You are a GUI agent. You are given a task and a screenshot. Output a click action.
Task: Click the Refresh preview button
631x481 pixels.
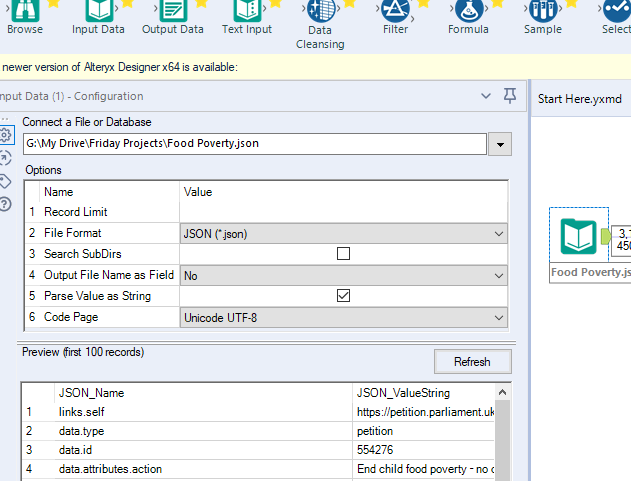(x=472, y=362)
